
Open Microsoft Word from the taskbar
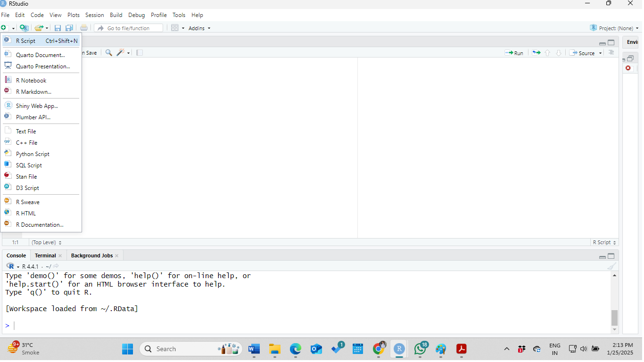(254, 349)
